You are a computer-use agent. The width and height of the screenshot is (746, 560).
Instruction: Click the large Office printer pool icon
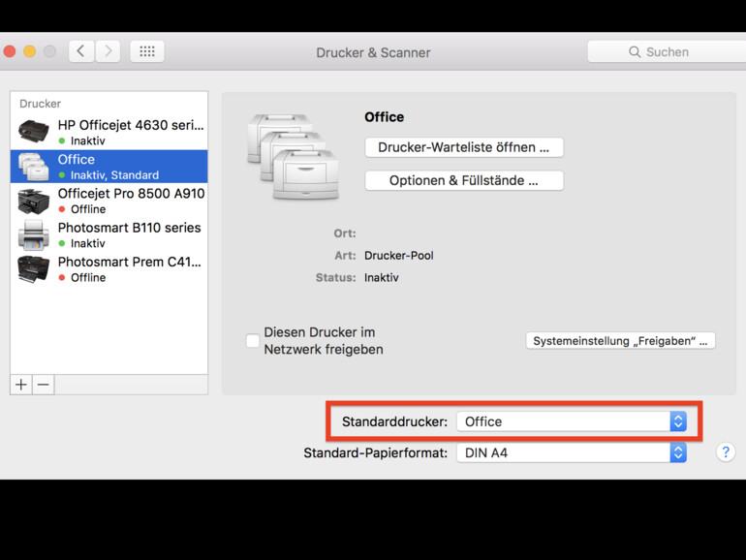[293, 156]
